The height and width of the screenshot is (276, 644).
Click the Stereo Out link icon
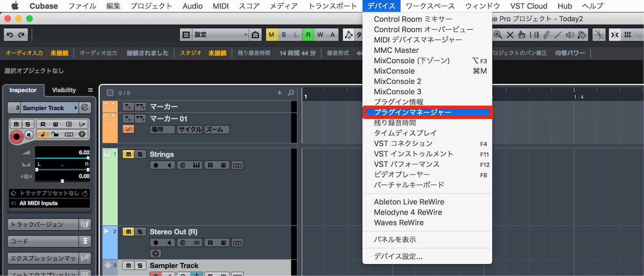click(196, 243)
